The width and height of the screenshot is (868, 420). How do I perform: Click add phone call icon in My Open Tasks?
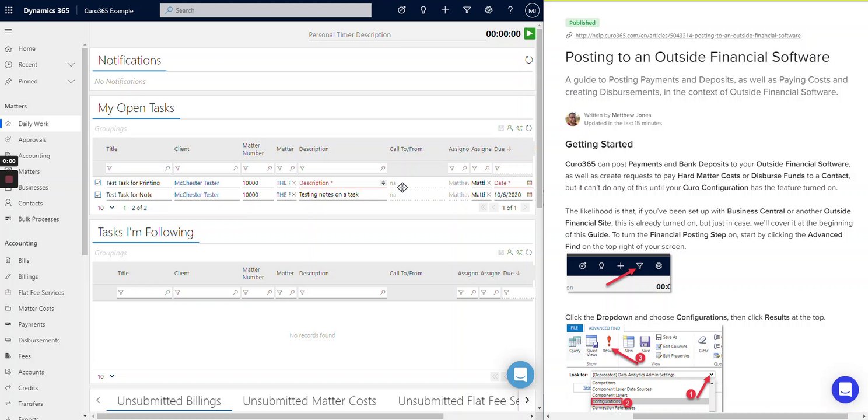coord(519,128)
